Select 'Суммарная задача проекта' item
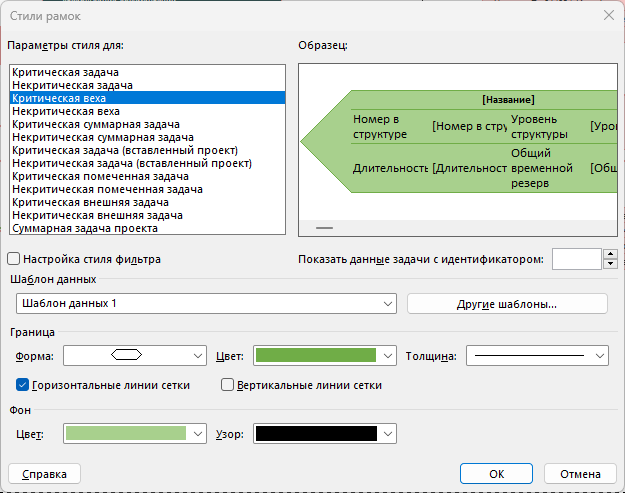625x493 pixels. coord(147,228)
